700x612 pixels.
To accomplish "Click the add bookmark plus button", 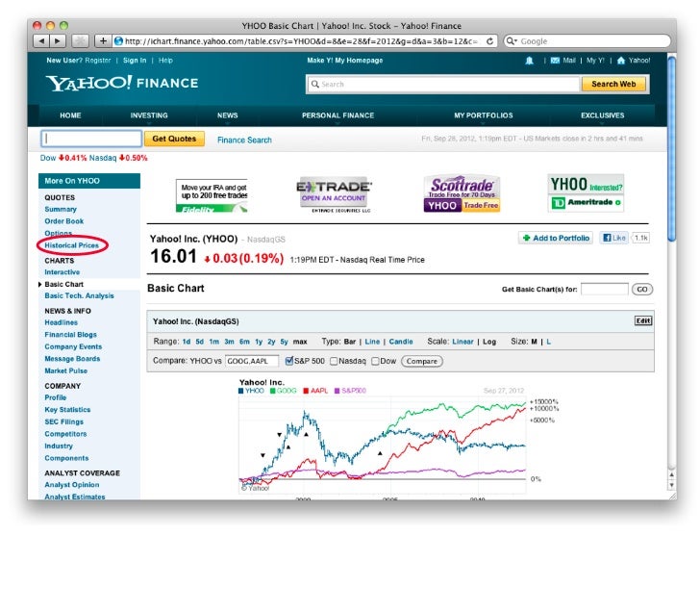I will [103, 41].
